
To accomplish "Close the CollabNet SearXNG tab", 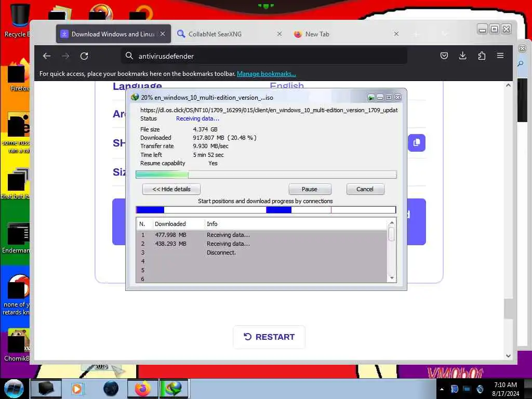I will coord(279,34).
